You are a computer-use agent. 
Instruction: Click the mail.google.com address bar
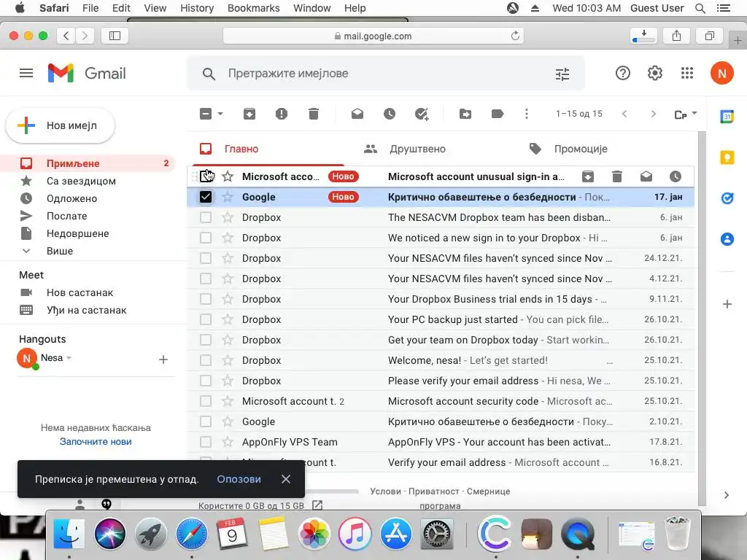coord(373,36)
